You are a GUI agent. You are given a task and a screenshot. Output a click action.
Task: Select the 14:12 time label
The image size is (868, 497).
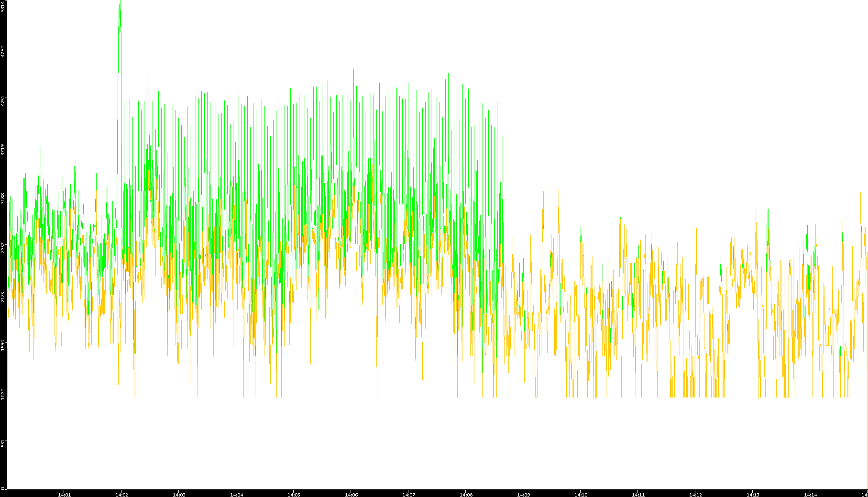[695, 495]
